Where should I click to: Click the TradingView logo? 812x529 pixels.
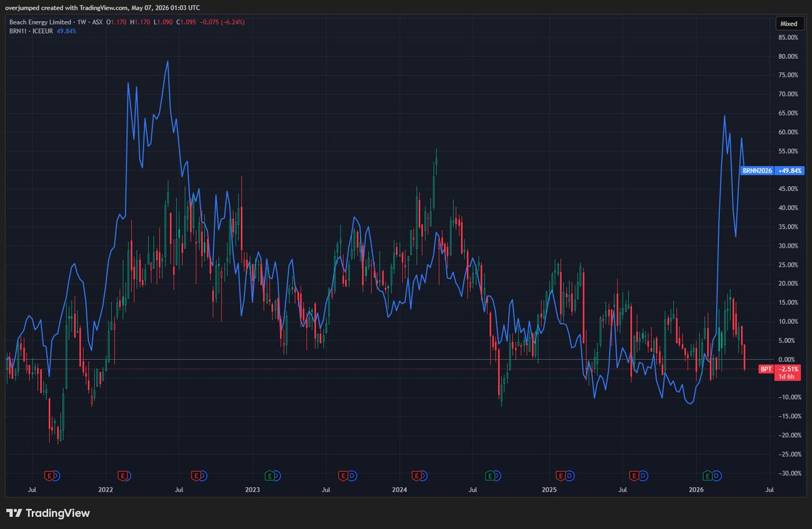point(48,513)
